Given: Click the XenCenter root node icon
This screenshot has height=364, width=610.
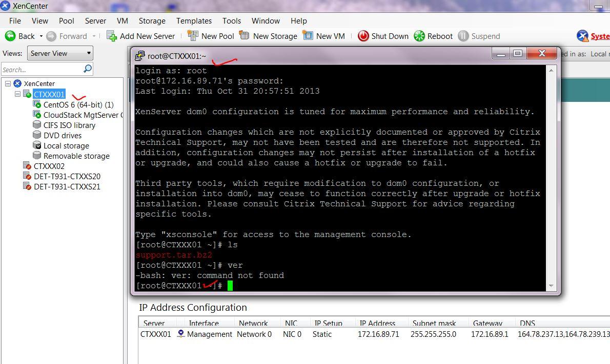Looking at the screenshot, I should 17,83.
